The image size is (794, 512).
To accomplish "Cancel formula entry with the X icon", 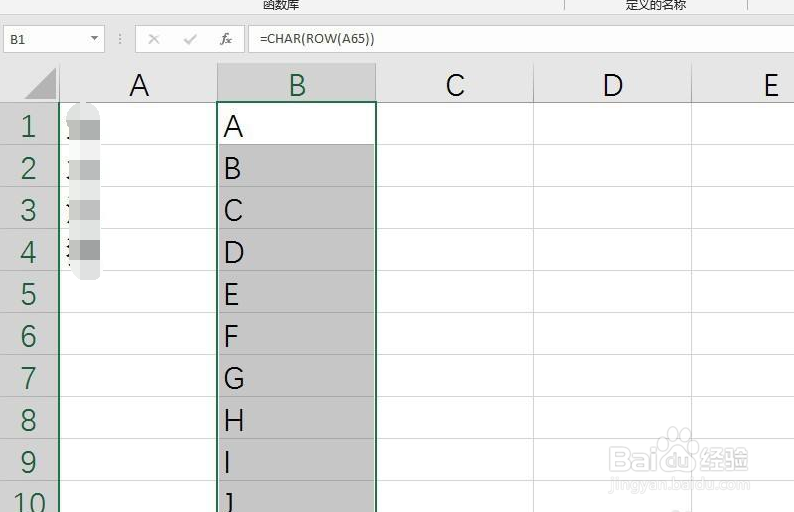I will tap(154, 39).
